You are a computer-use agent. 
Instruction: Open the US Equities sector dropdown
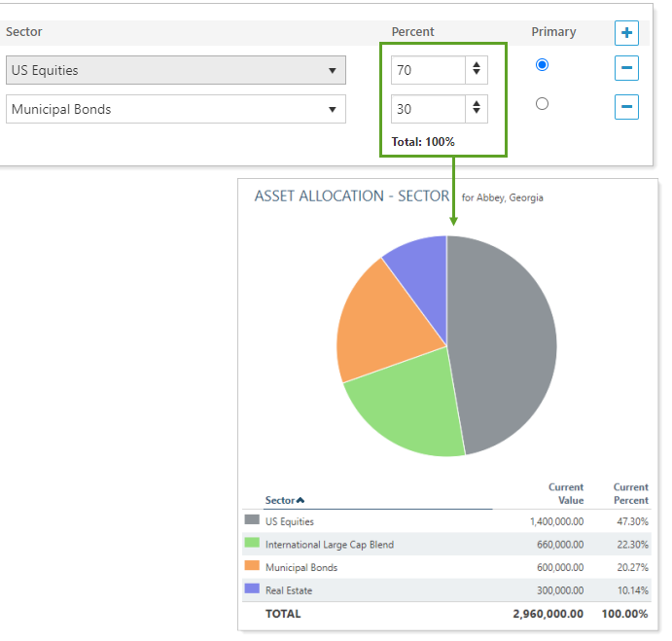175,70
